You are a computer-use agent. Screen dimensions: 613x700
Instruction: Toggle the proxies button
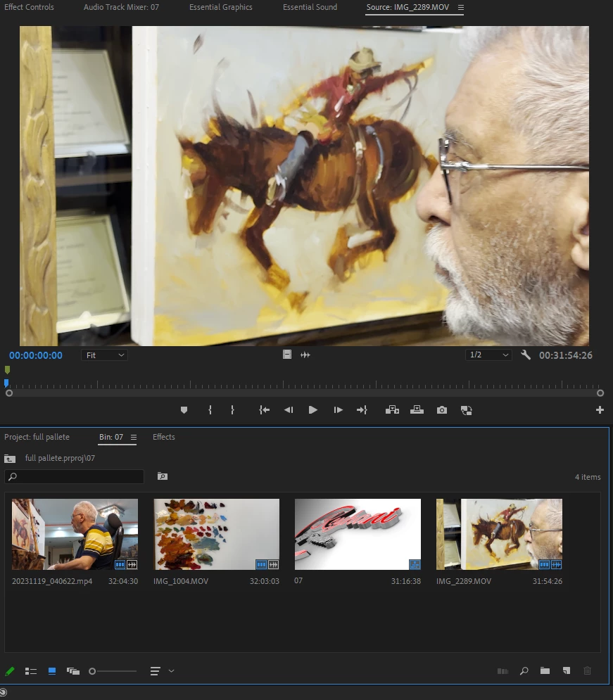(x=467, y=410)
